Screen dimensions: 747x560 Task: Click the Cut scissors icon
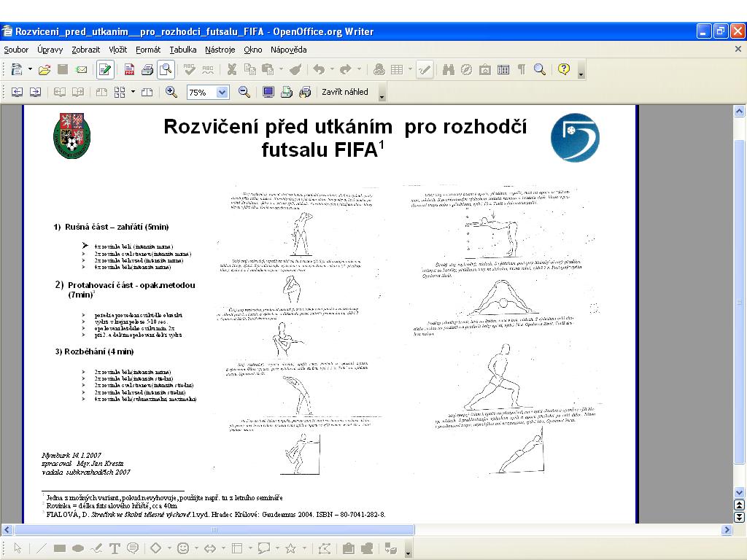pos(231,70)
